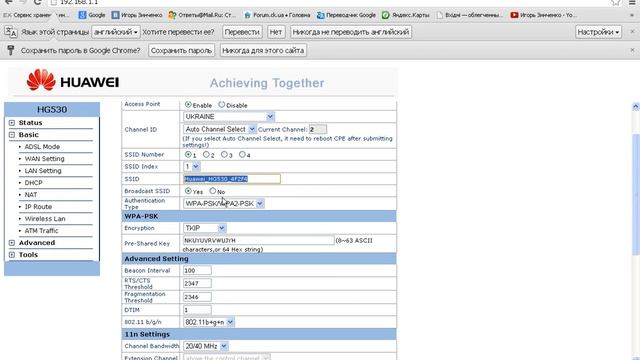The image size is (640, 360).
Task: Click the Huawei logo
Action: [x=73, y=80]
